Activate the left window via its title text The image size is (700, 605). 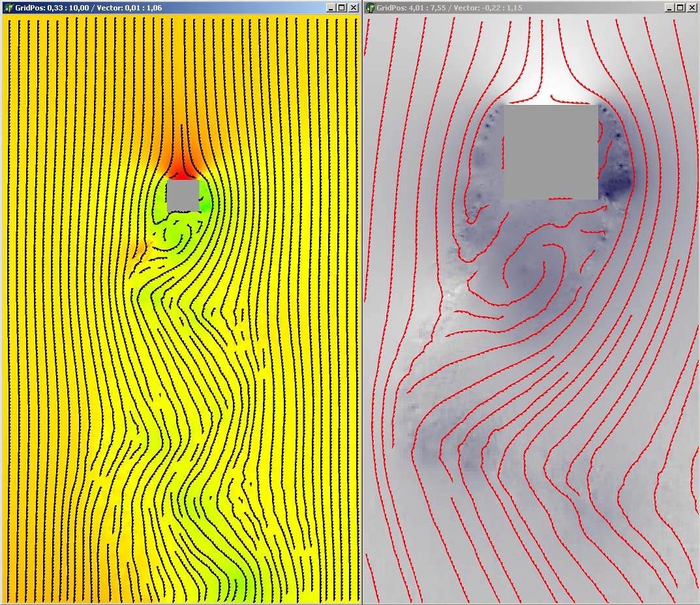coord(88,7)
